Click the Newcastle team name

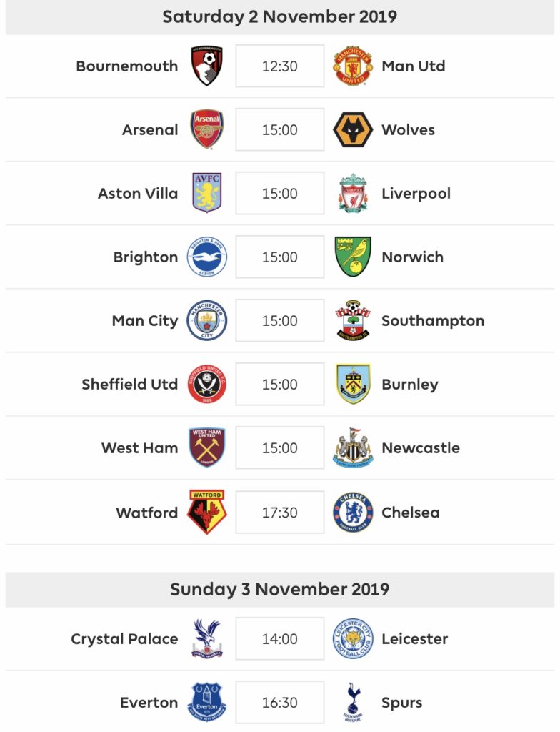tap(421, 447)
